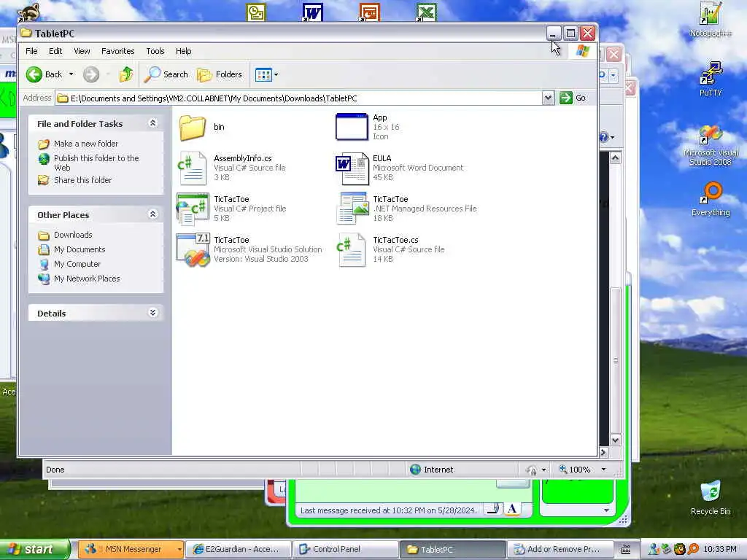Select TicTacToe Visual Studio Solution icon
Image resolution: width=747 pixels, height=560 pixels.
tap(193, 249)
